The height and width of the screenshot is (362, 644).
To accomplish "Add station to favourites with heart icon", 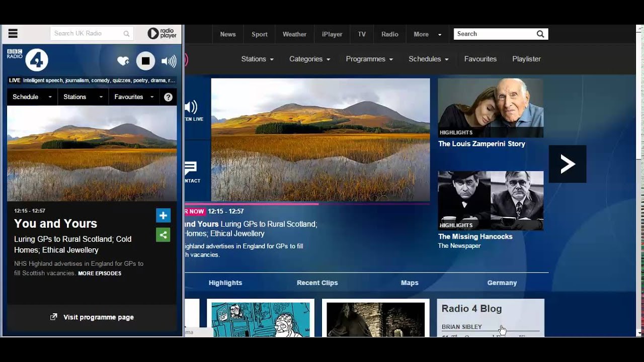I will pos(123,61).
